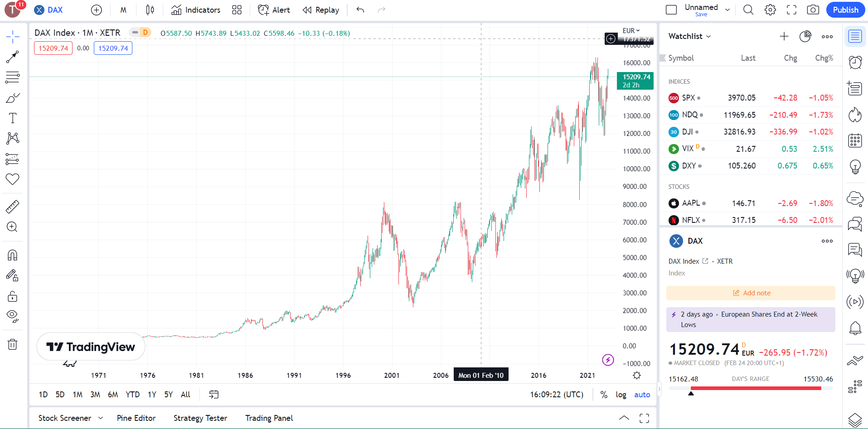Open candlestick chart style selector
The image size is (868, 429).
pyautogui.click(x=150, y=10)
